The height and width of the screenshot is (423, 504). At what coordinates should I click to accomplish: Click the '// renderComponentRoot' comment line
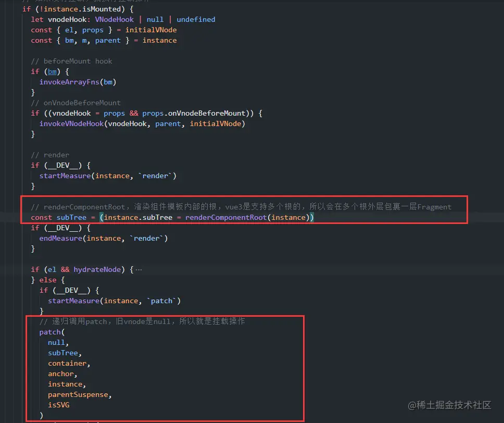pos(241,207)
